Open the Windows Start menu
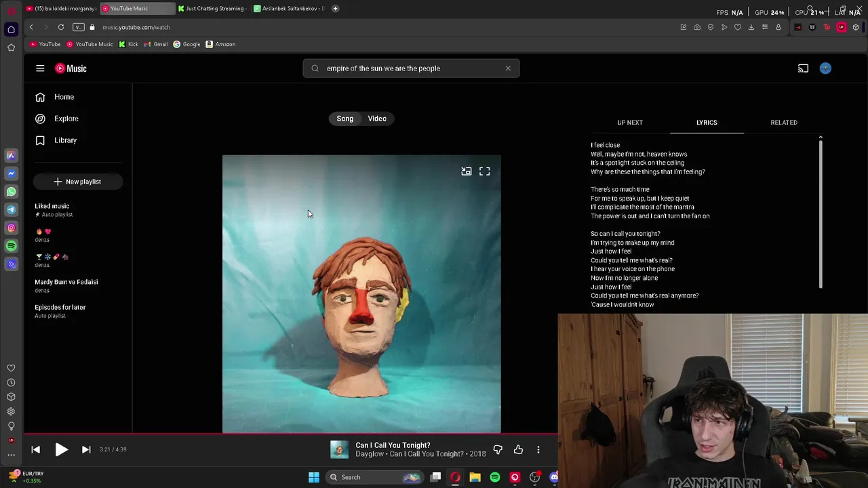Screen dimensions: 868x488 (x=314, y=477)
